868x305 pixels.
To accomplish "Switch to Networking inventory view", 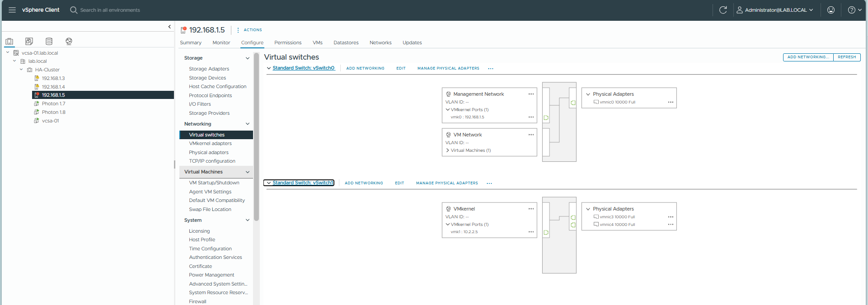I will [69, 41].
